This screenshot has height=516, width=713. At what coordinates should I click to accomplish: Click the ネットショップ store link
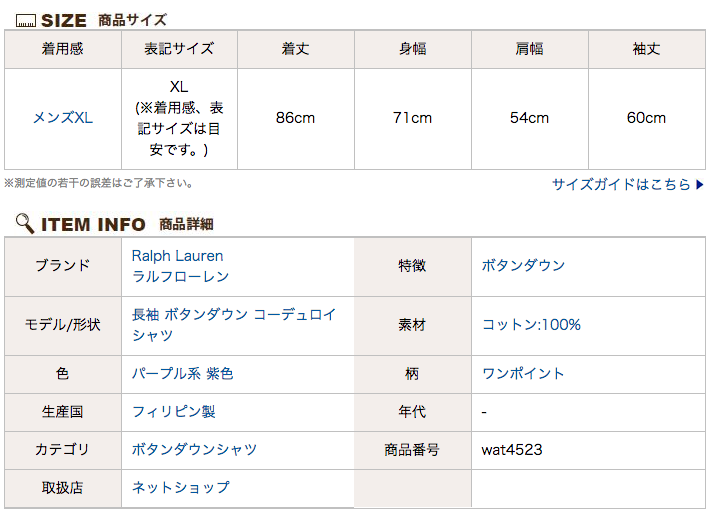[181, 487]
